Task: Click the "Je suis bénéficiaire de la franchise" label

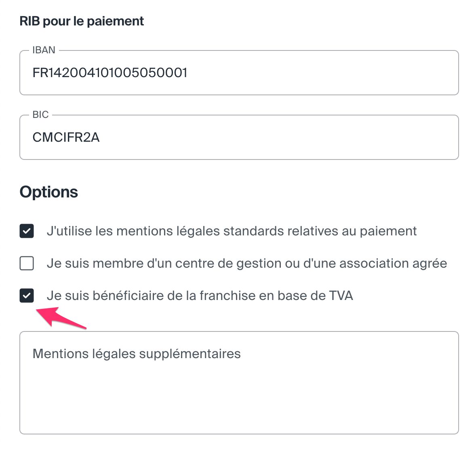Action: coord(200,296)
